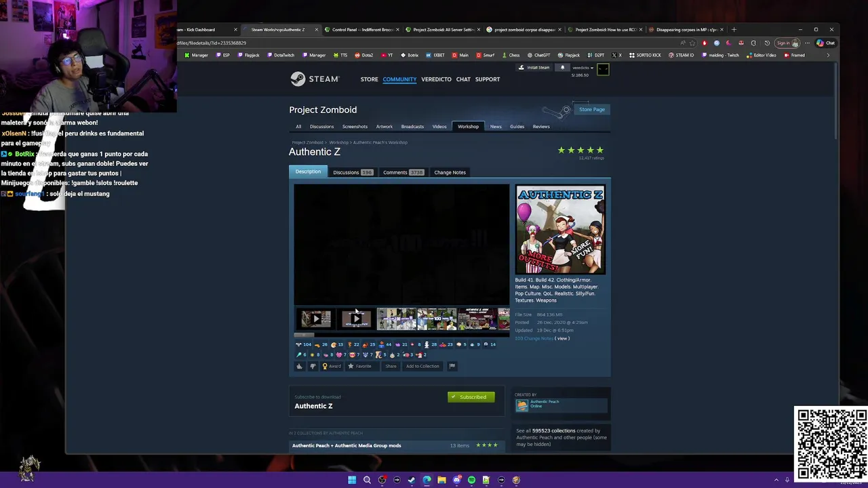Viewport: 868px width, 488px height.
Task: Click the Steam profile avatar
Action: (603, 69)
